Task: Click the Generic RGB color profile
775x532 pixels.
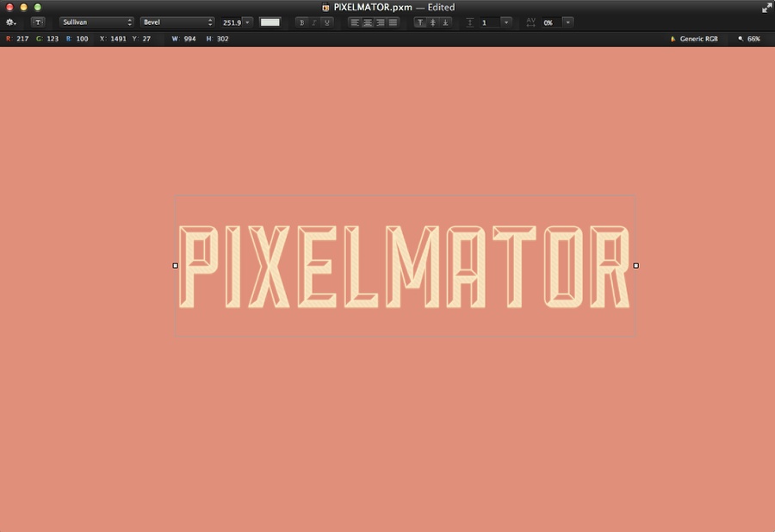Action: 694,39
